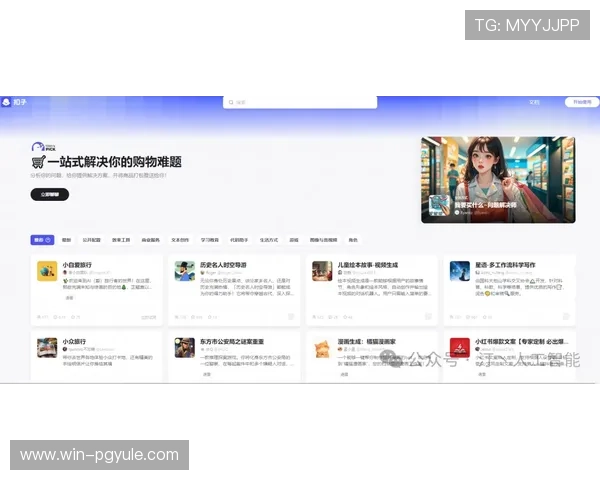This screenshot has height=480, width=600.
Task: Select the 角色 category tab
Action: (353, 240)
